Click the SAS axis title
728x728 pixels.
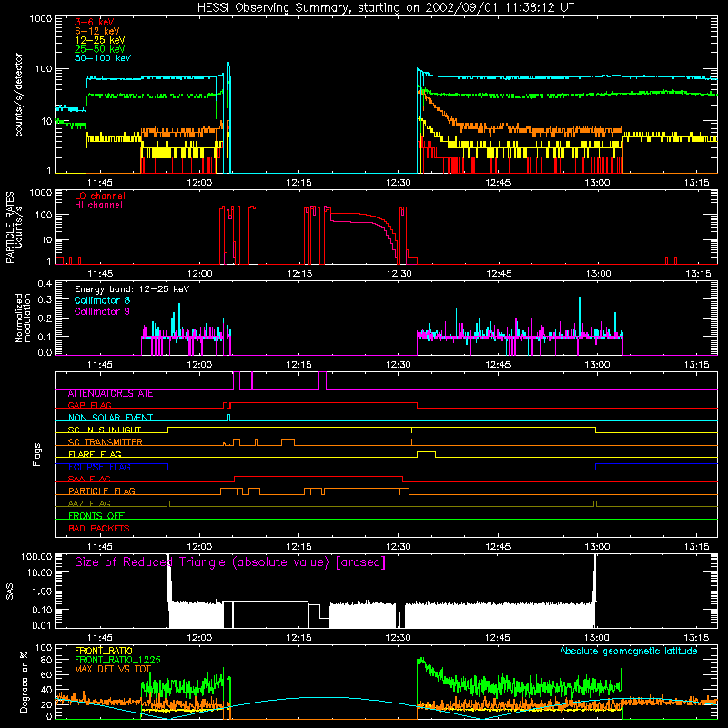[9, 591]
